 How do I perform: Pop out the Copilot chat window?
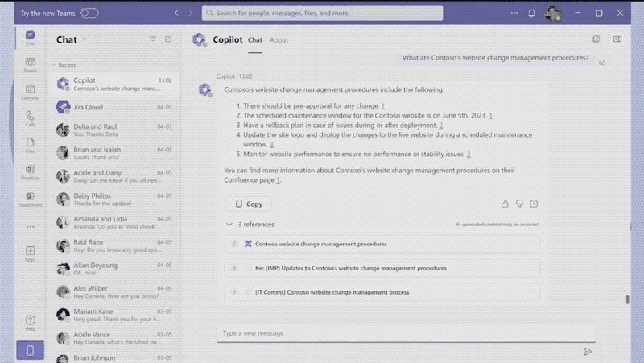(x=597, y=39)
